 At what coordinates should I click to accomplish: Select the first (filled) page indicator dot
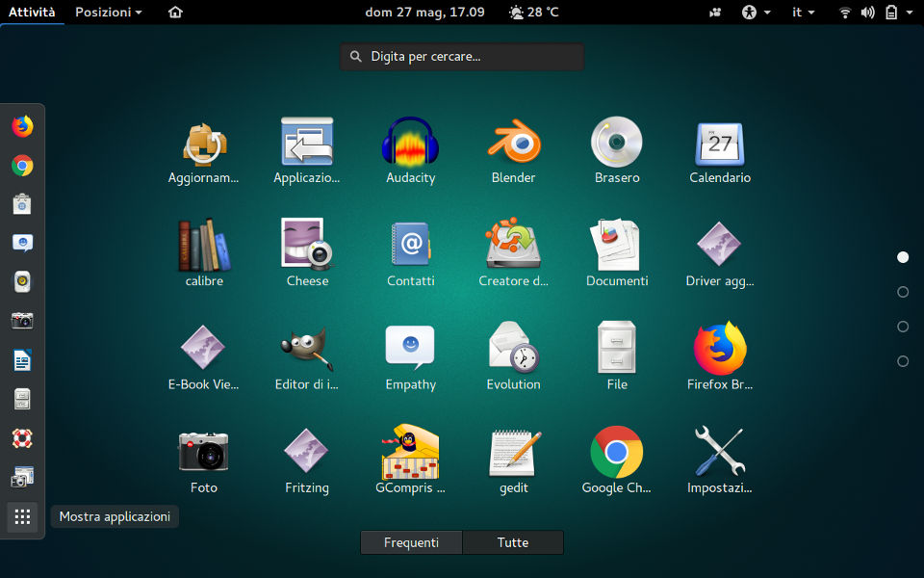(903, 257)
